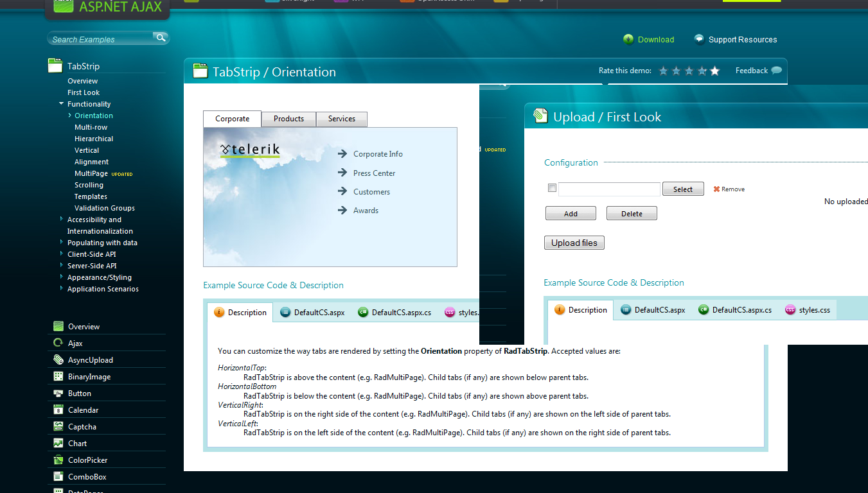Open the Chart control icon
The width and height of the screenshot is (868, 493).
[x=58, y=443]
